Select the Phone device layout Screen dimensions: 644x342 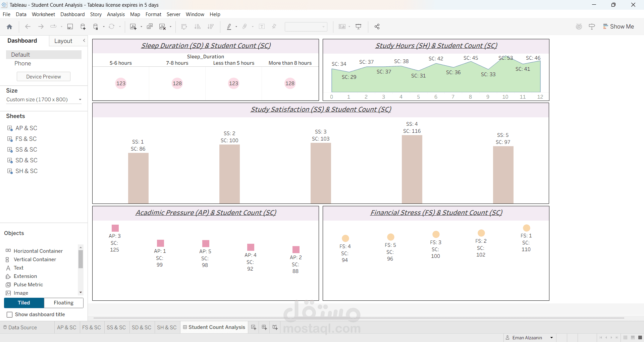[x=23, y=63]
